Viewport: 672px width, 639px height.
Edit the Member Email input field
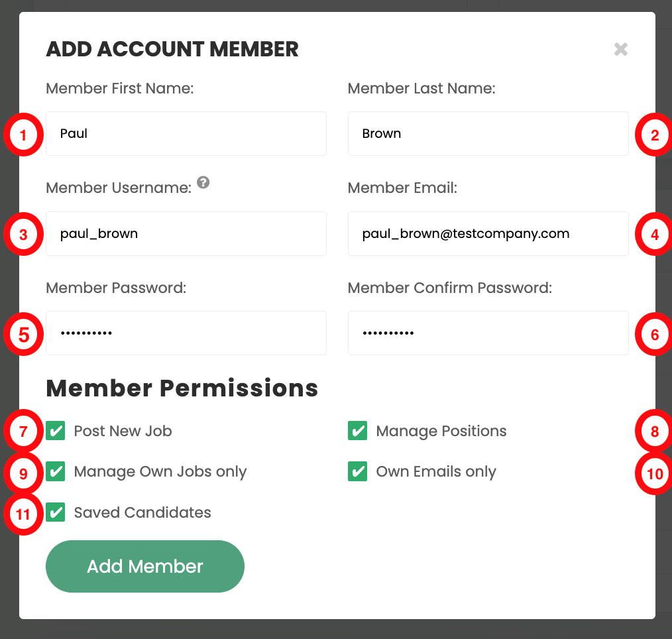point(488,233)
